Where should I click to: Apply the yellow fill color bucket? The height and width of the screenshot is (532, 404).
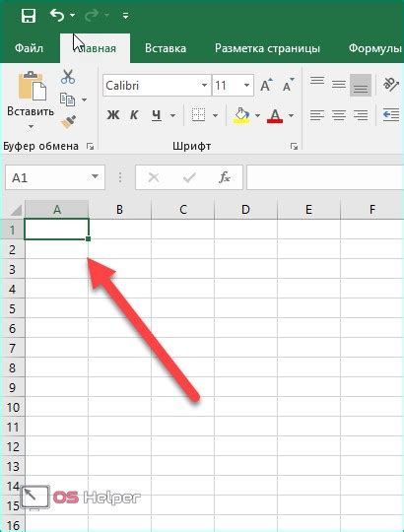(x=241, y=115)
